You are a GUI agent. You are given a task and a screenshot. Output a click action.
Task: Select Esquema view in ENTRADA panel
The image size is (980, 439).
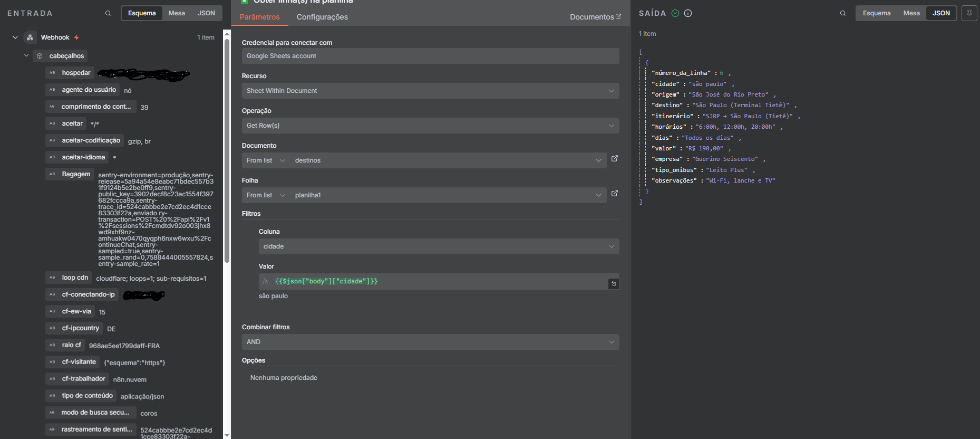click(x=142, y=13)
